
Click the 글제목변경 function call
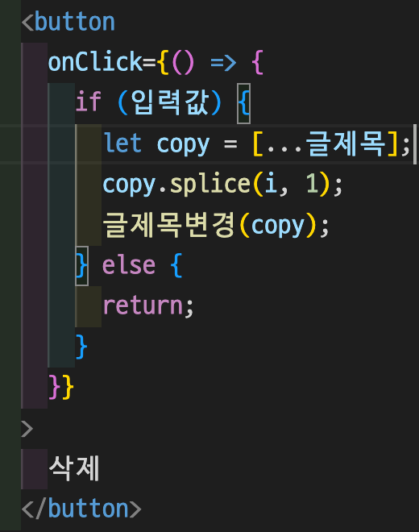pyautogui.click(x=168, y=225)
